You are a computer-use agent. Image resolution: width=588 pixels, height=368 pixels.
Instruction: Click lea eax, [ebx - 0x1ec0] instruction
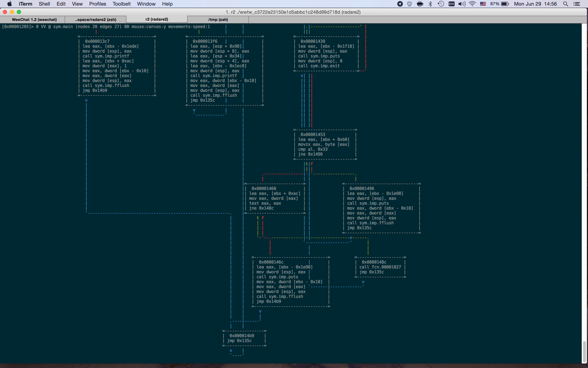218,66
